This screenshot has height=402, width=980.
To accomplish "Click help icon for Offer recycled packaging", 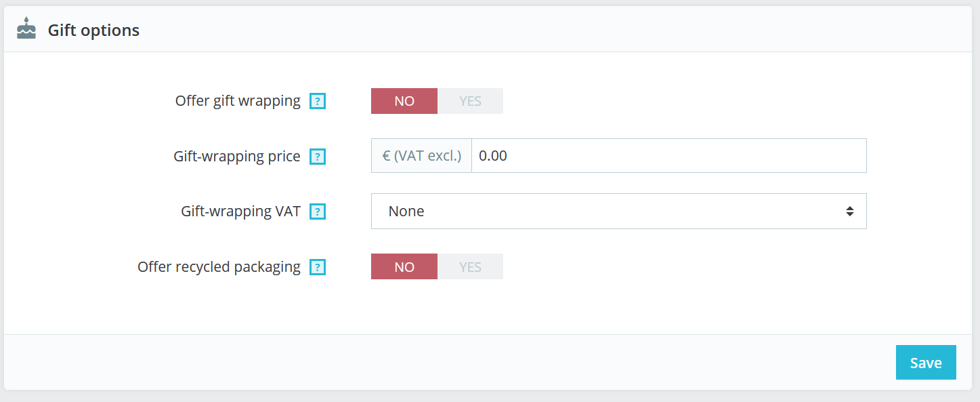I will (318, 267).
